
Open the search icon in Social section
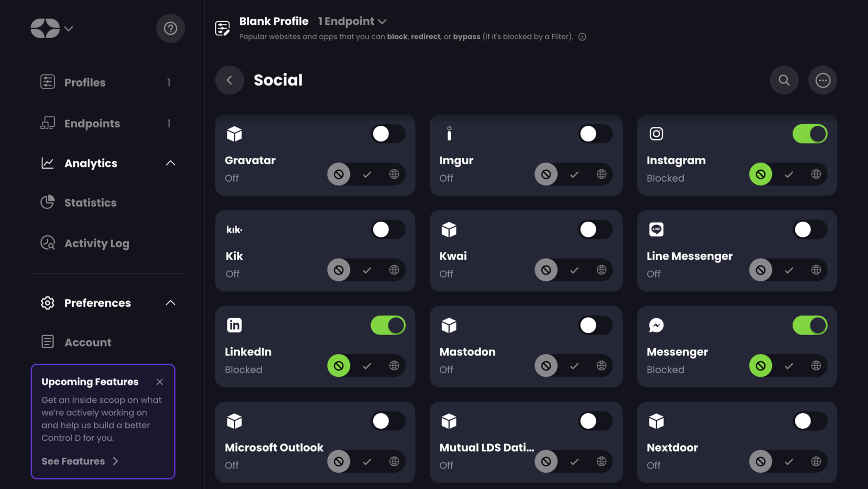784,80
